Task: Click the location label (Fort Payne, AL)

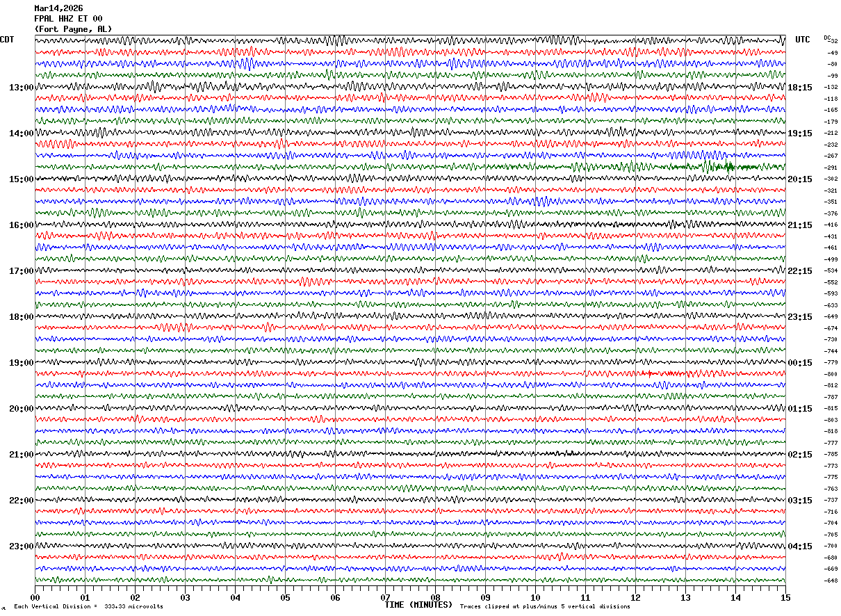Action: tap(73, 29)
